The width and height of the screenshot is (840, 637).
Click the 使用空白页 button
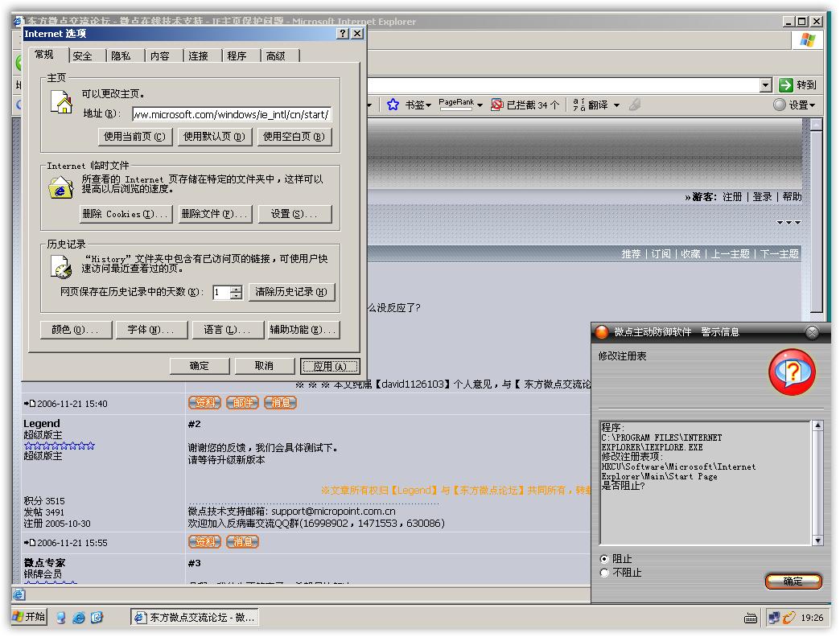(x=294, y=137)
